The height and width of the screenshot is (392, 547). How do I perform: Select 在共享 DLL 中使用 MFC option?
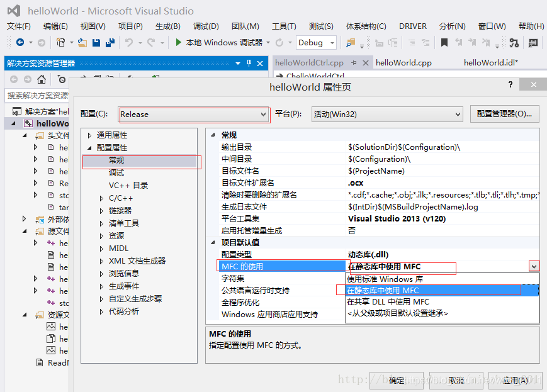click(442, 301)
